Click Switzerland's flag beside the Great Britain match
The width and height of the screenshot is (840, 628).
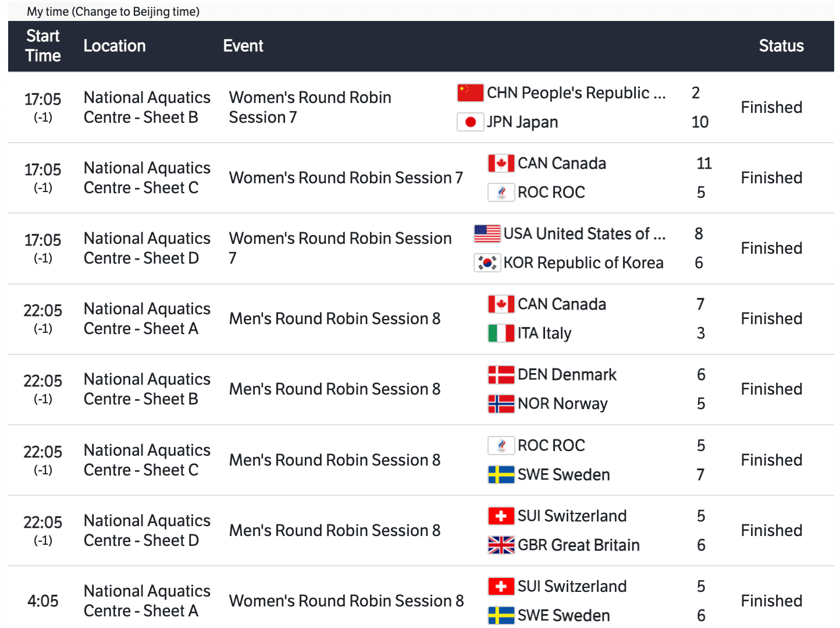pos(501,516)
